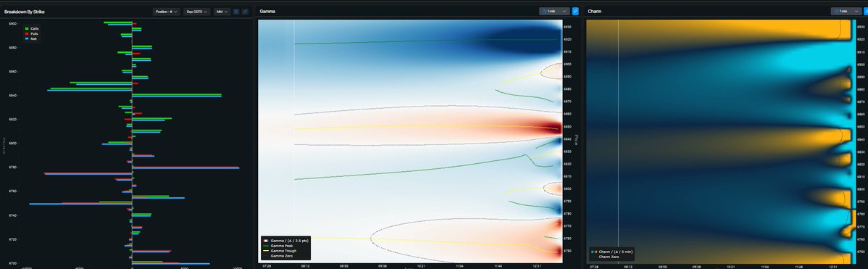Toggle the Puts legend entry
The image size is (868, 269).
coord(32,33)
